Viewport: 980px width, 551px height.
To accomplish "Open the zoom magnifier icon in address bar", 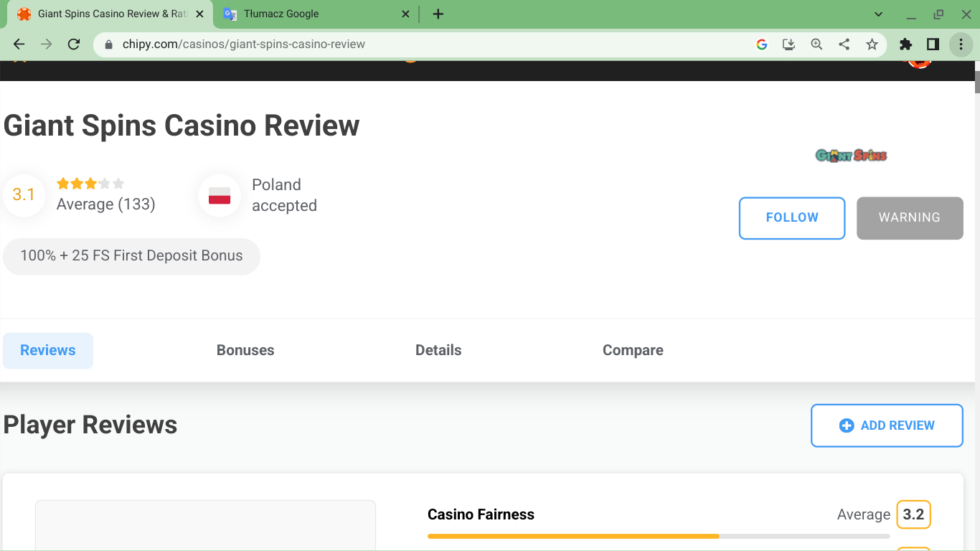I will (816, 44).
